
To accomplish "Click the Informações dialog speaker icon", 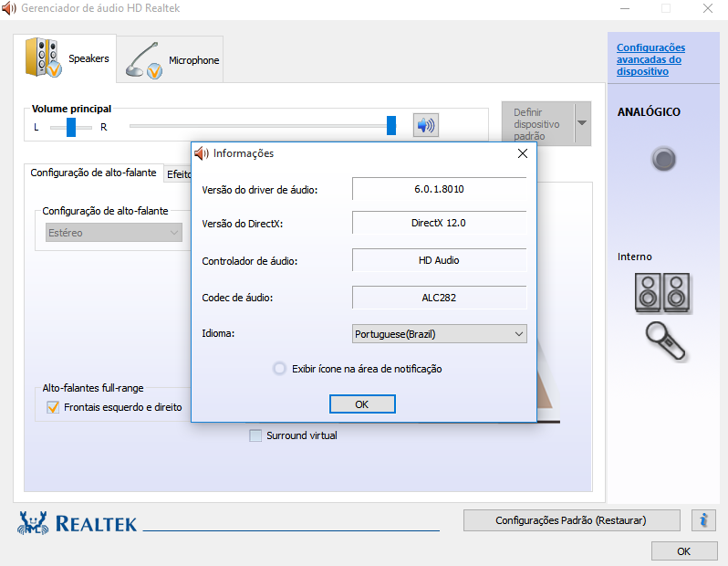I will pyautogui.click(x=202, y=153).
